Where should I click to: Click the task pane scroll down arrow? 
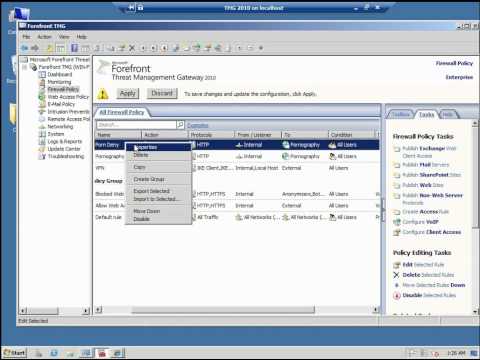[x=475, y=312]
